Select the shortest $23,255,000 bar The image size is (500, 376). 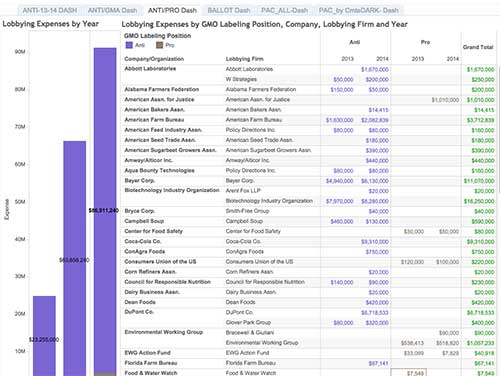tap(44, 336)
